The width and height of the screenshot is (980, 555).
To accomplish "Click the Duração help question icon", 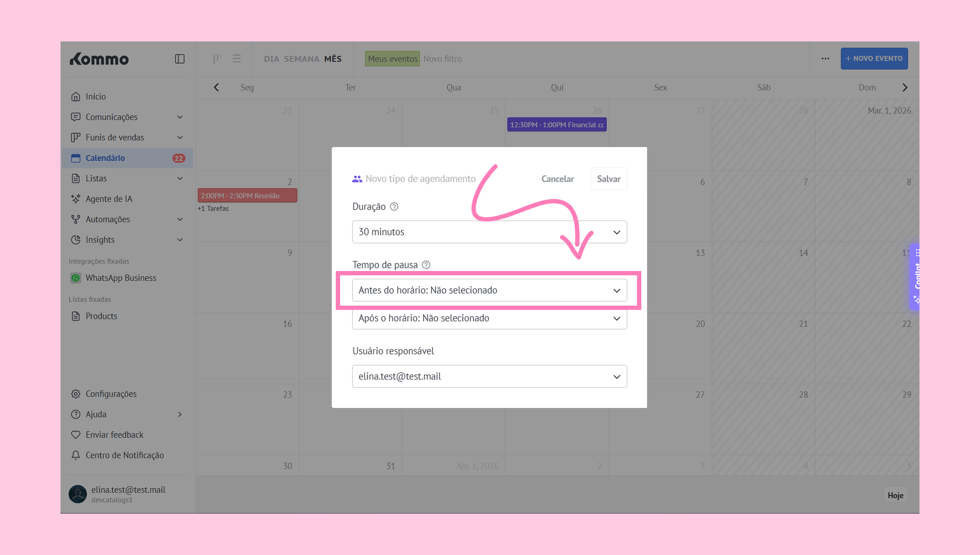I will pos(395,207).
